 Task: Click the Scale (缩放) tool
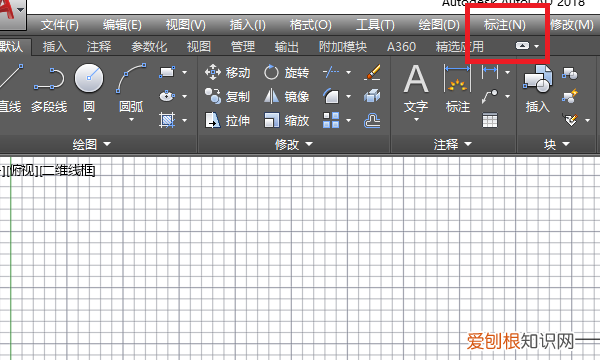tap(286, 121)
